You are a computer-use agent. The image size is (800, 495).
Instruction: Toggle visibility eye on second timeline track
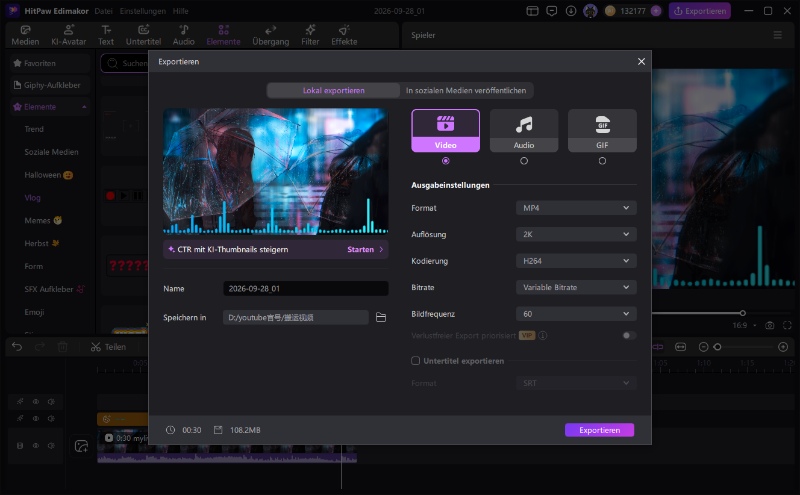click(36, 418)
